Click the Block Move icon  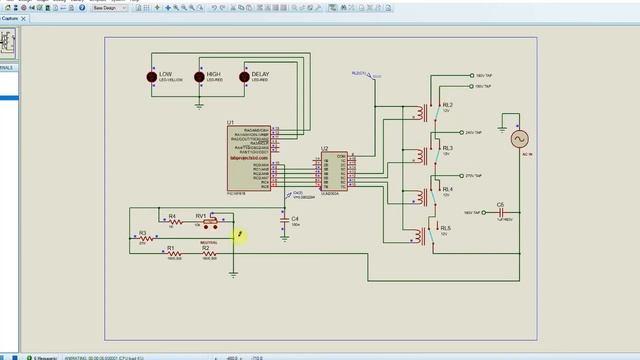pos(268,8)
